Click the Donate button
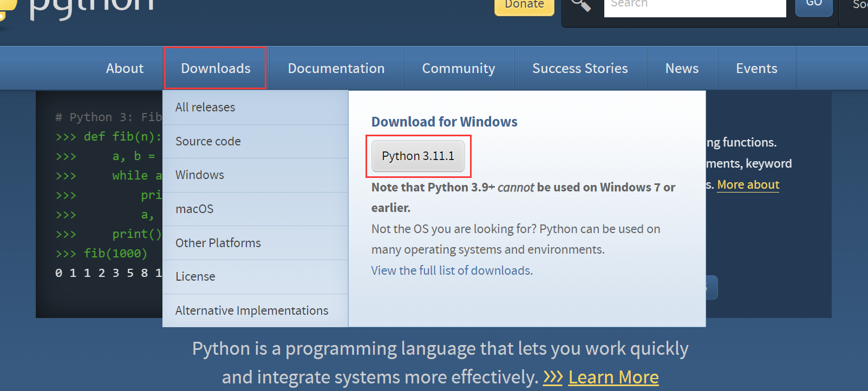Viewport: 868px width, 391px height. click(524, 6)
